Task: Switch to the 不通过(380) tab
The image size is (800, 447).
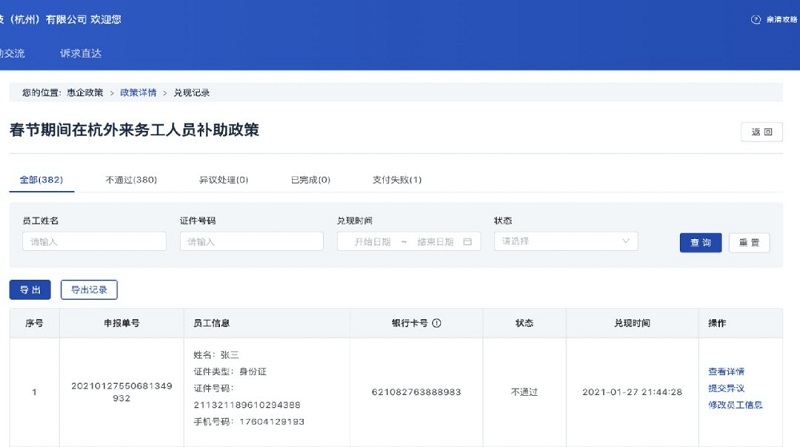Action: (131, 180)
